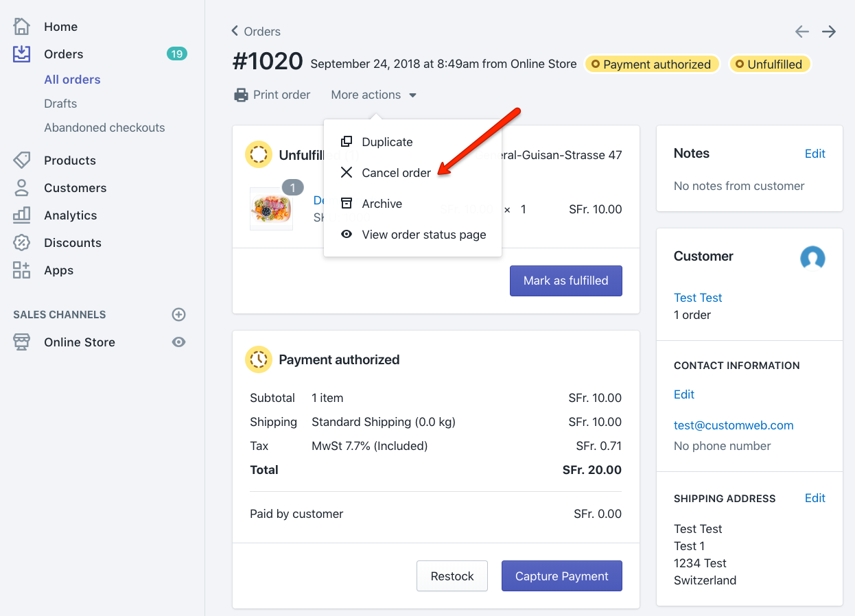Edit the Notes section
Viewport: 855px width, 616px height.
coord(815,154)
